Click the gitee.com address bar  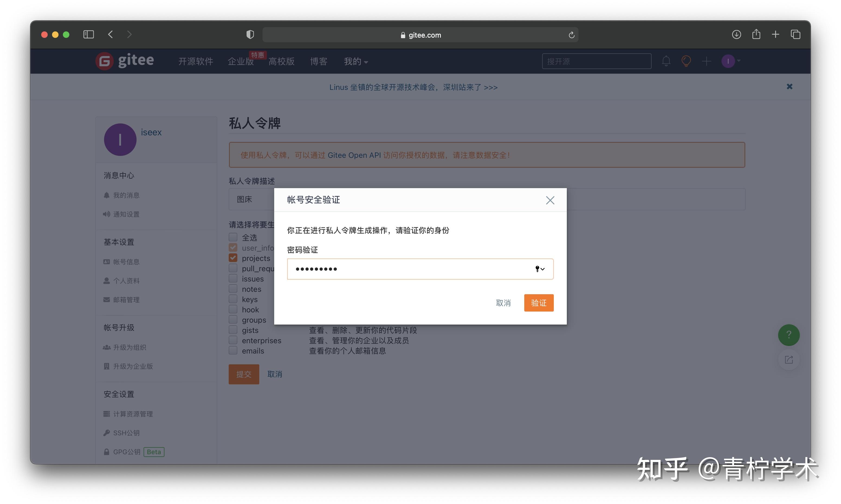coord(420,35)
